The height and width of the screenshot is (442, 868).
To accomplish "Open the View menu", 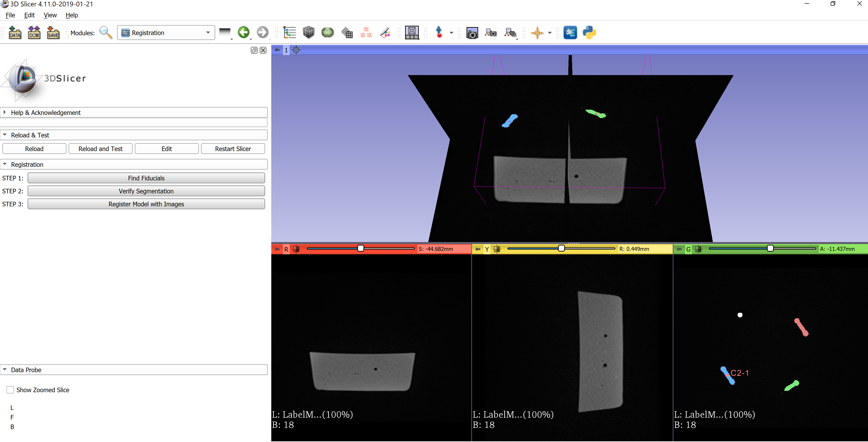I will point(50,15).
